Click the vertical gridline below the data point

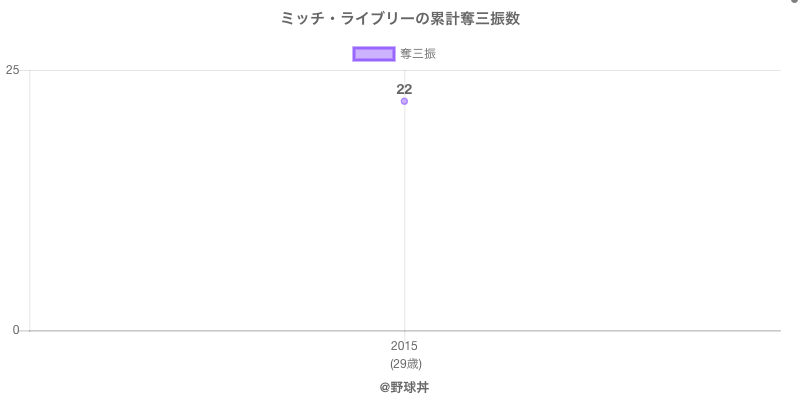(404, 220)
